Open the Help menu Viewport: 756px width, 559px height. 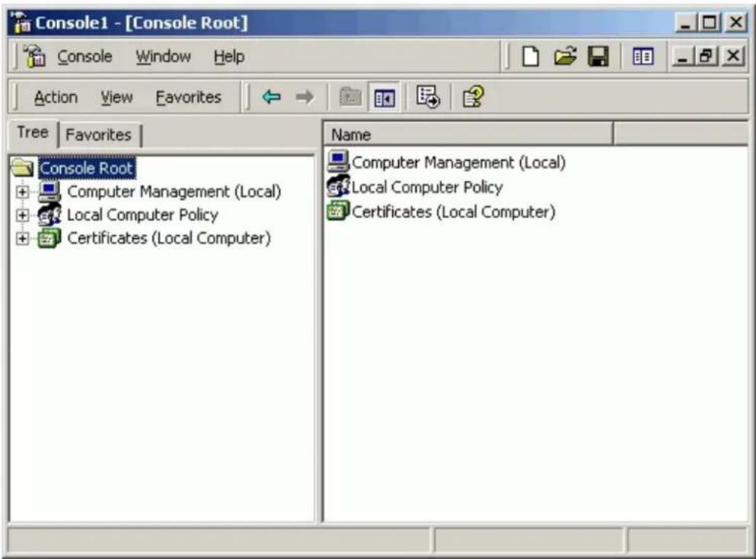[x=229, y=56]
